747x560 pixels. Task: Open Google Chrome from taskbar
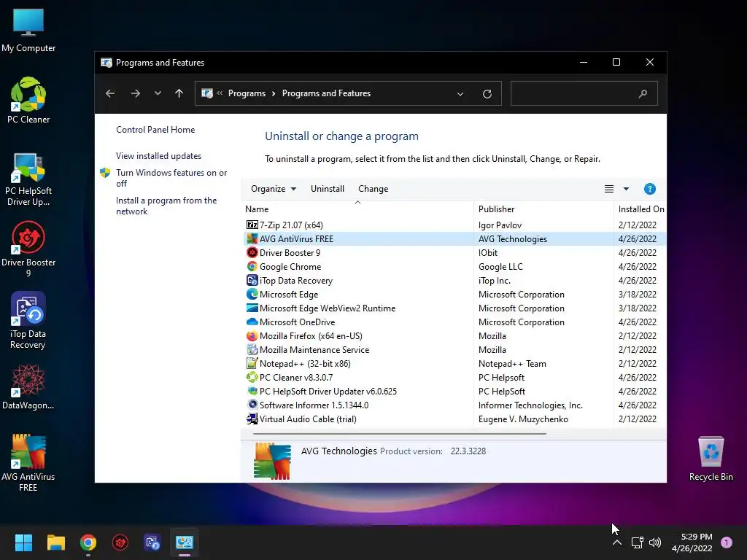click(x=88, y=542)
